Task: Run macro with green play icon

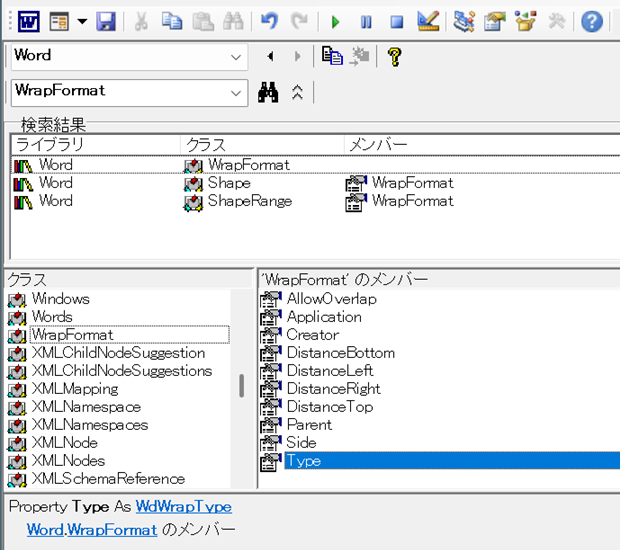Action: (x=336, y=22)
